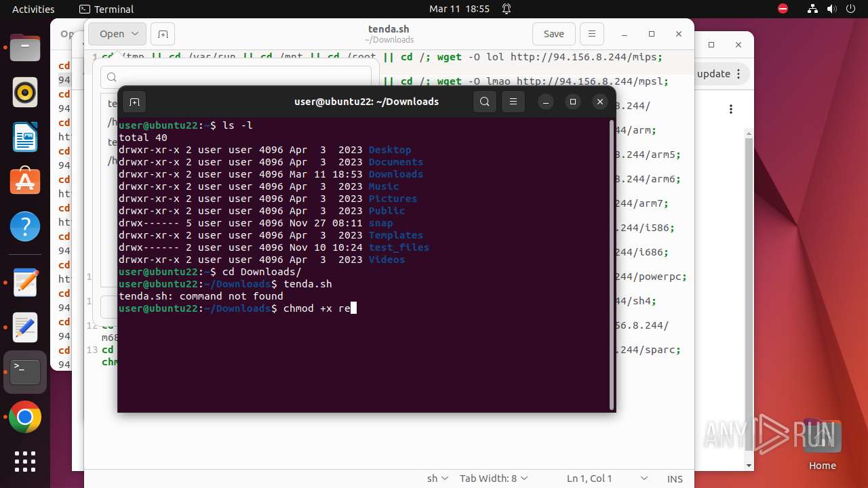Open Ubuntu Software from the dock
The height and width of the screenshot is (488, 868).
pos(25,182)
